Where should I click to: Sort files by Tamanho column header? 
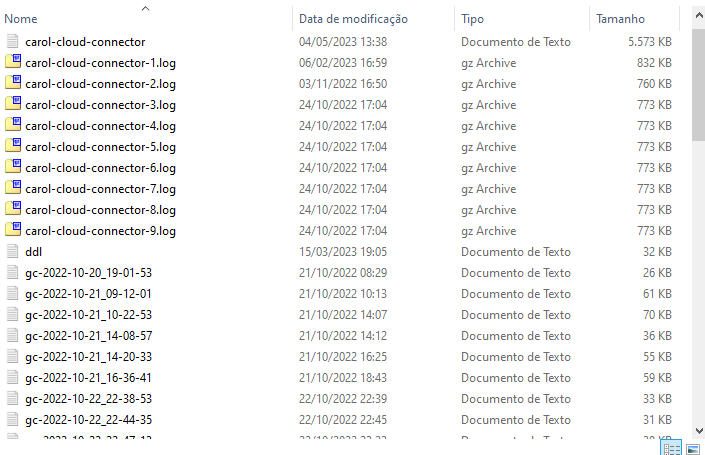tap(620, 19)
